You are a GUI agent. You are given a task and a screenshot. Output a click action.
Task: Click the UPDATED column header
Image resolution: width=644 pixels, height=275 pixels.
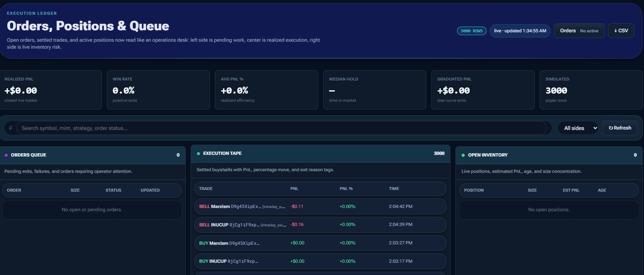[x=150, y=190]
